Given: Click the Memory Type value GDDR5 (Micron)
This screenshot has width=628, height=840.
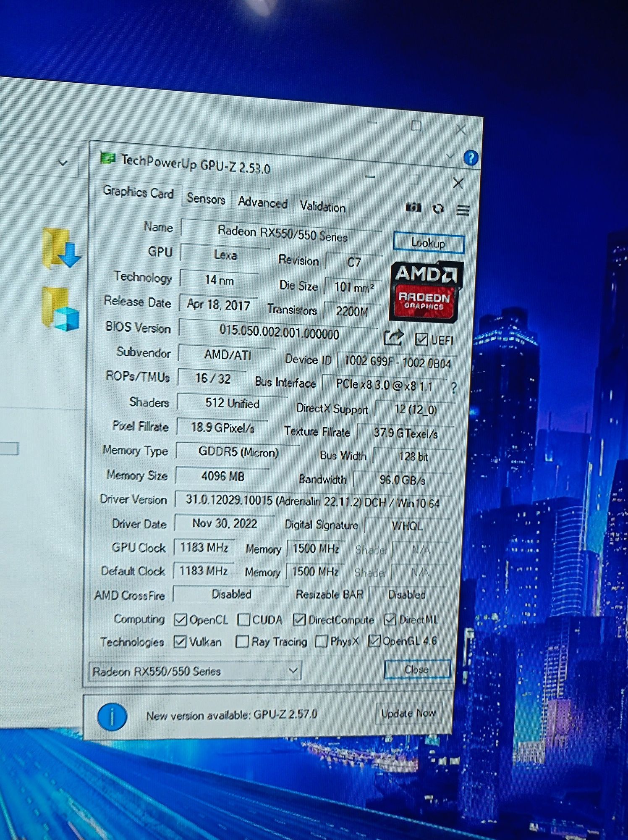Looking at the screenshot, I should coord(238,452).
